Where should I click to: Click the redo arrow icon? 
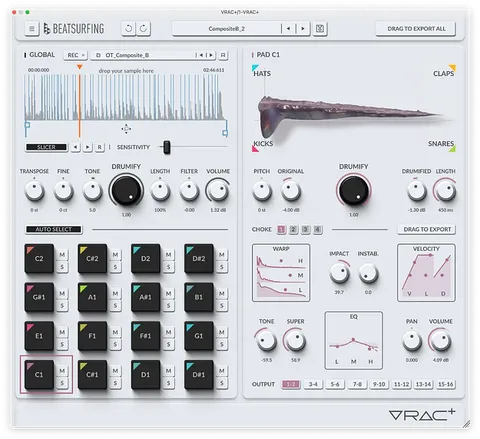point(143,29)
